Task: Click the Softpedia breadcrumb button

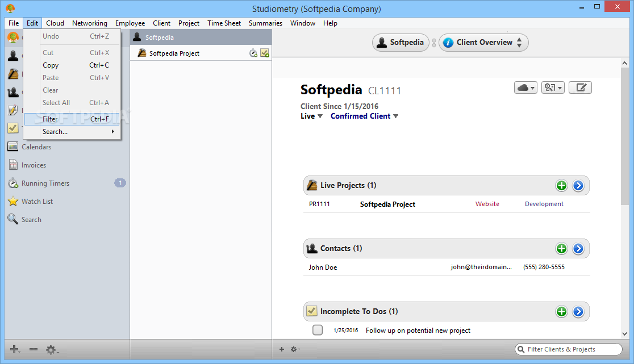Action: click(401, 43)
